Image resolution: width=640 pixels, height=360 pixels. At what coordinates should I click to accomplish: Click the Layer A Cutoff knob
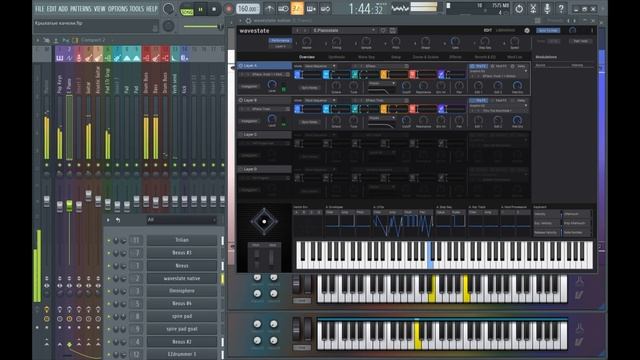coord(406,85)
